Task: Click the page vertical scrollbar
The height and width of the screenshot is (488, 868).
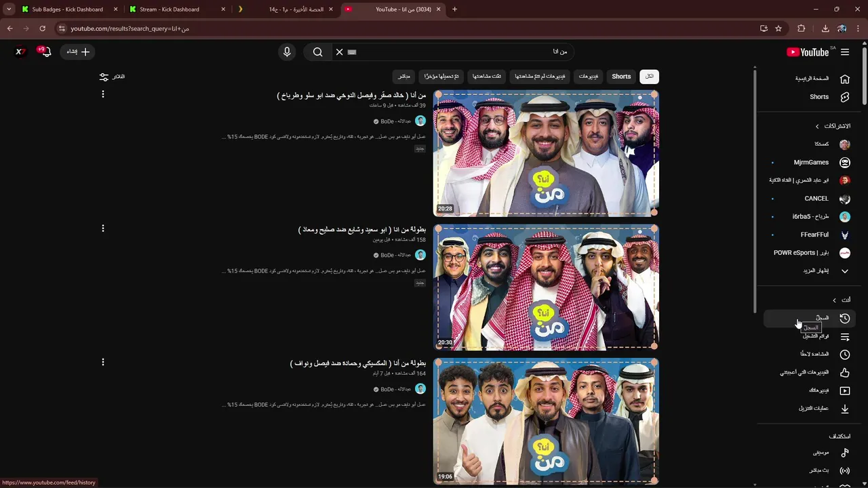Action: click(x=864, y=75)
